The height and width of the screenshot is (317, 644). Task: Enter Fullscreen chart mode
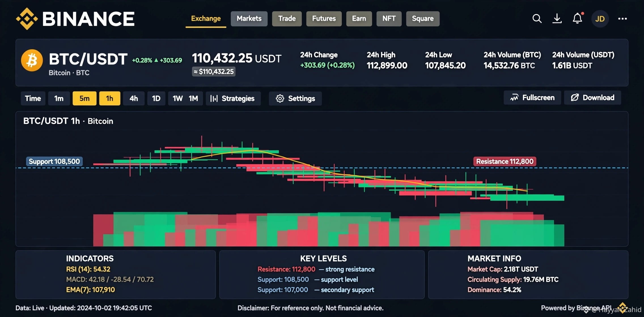point(532,98)
